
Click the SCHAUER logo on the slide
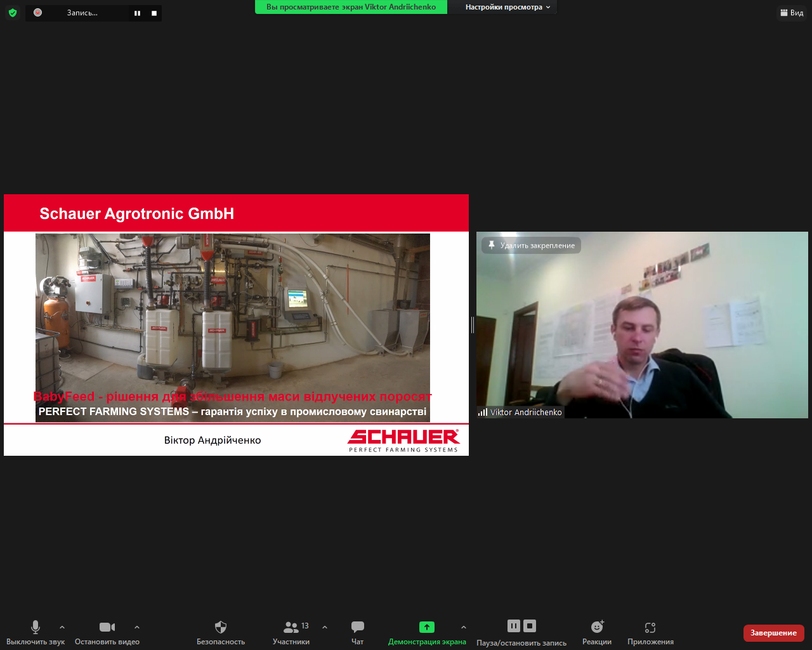point(403,440)
